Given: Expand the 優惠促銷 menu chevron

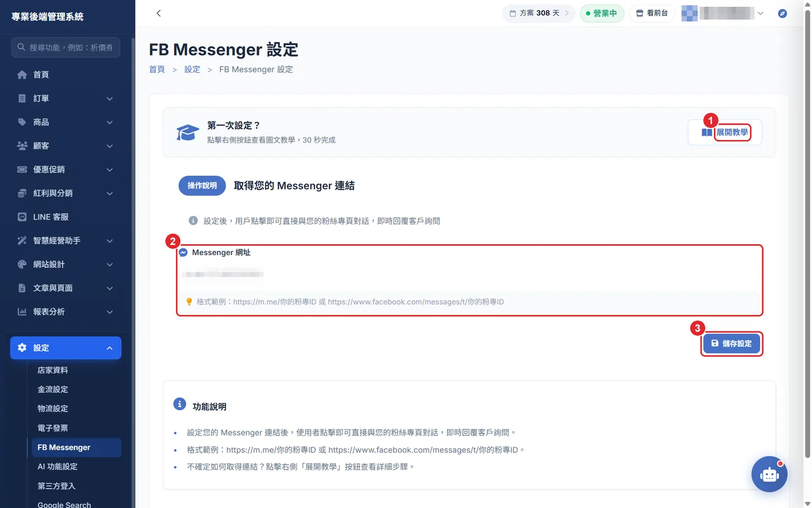Looking at the screenshot, I should (x=109, y=170).
